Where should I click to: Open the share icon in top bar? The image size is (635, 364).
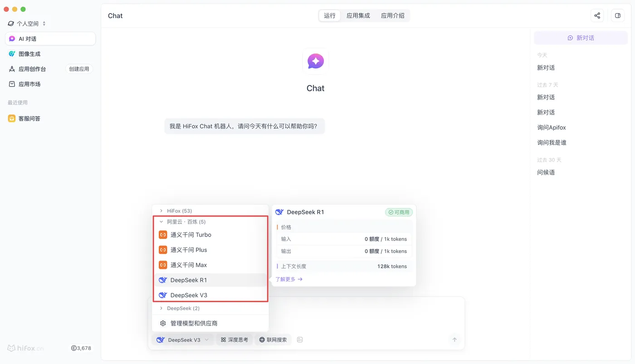[597, 15]
